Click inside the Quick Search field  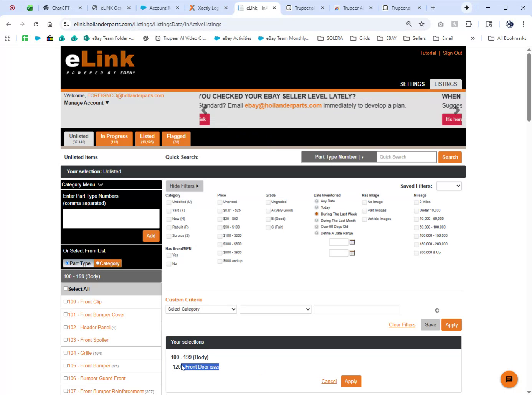coord(406,157)
